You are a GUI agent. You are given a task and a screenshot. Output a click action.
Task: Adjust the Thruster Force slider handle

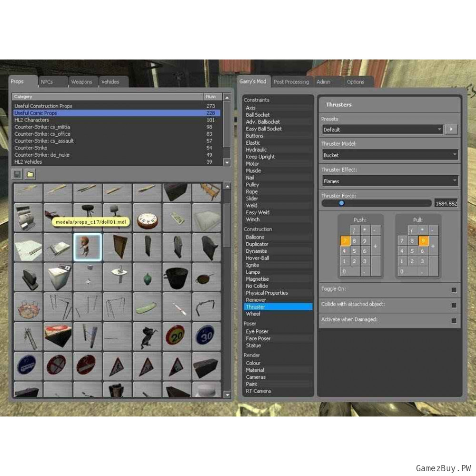341,203
